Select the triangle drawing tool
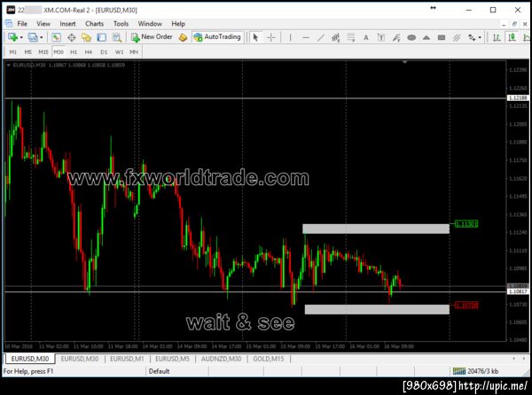Screen dimensions: 532x395 [x=426, y=37]
